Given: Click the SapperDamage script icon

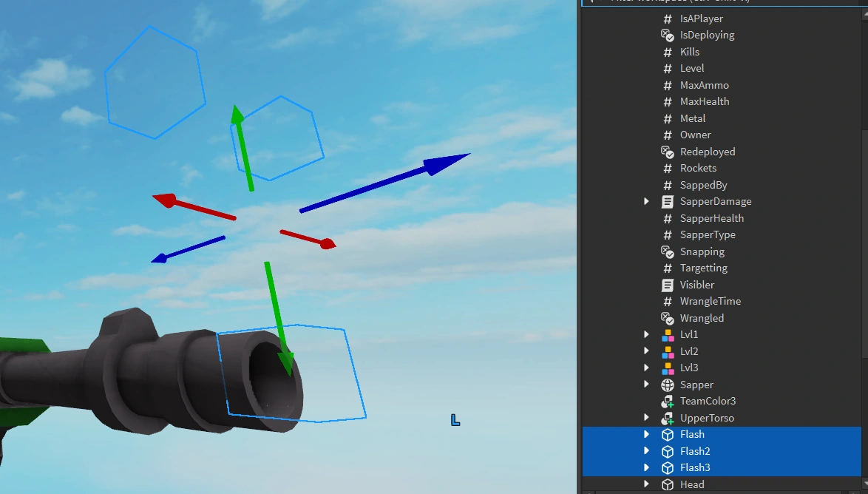Looking at the screenshot, I should [668, 202].
